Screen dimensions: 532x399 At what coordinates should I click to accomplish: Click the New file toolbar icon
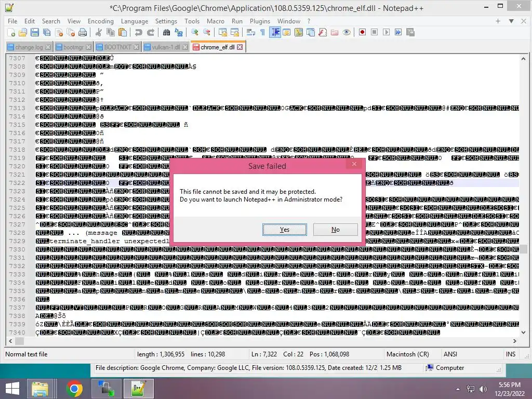tap(11, 32)
